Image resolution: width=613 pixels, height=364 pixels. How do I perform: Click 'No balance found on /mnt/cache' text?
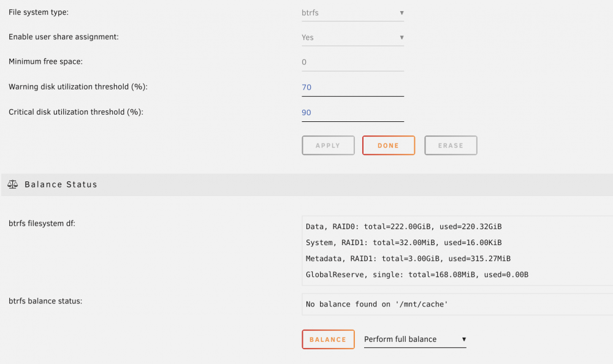point(377,304)
